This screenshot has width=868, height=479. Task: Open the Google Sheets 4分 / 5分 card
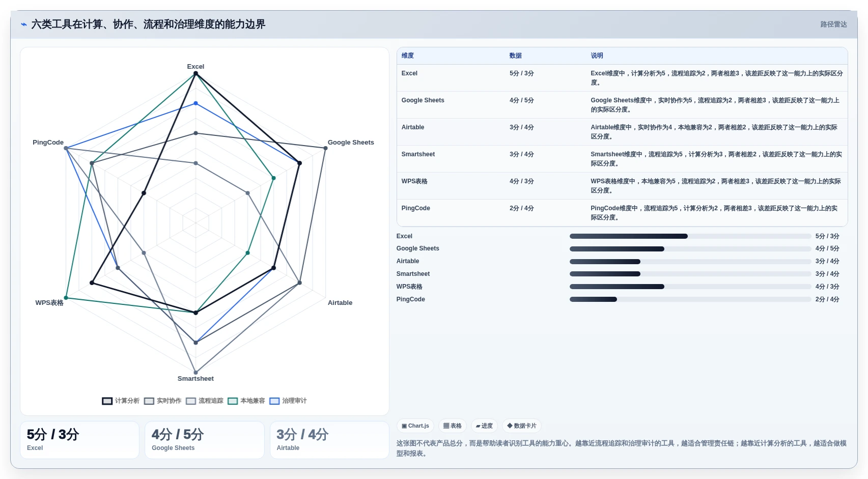coord(205,440)
